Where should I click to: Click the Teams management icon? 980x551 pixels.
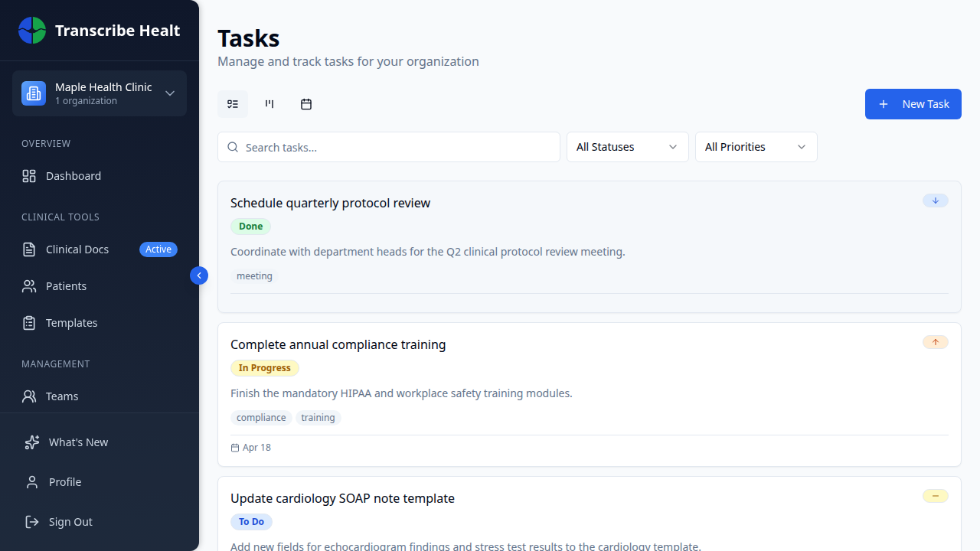[x=28, y=396]
